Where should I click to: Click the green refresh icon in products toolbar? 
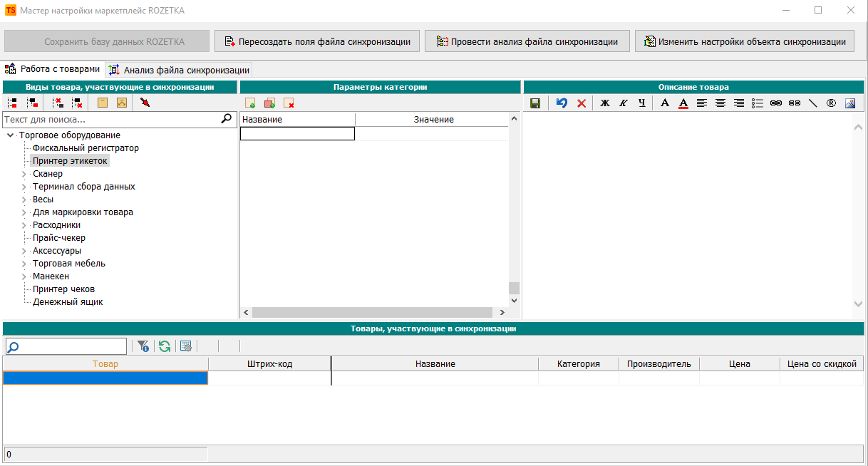coord(165,346)
